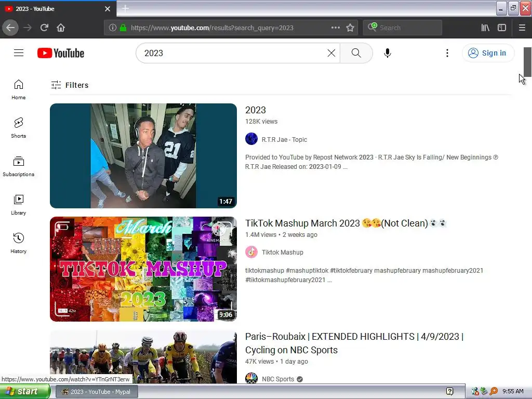Clear the search query with the X
Image resolution: width=532 pixels, height=399 pixels.
(331, 53)
